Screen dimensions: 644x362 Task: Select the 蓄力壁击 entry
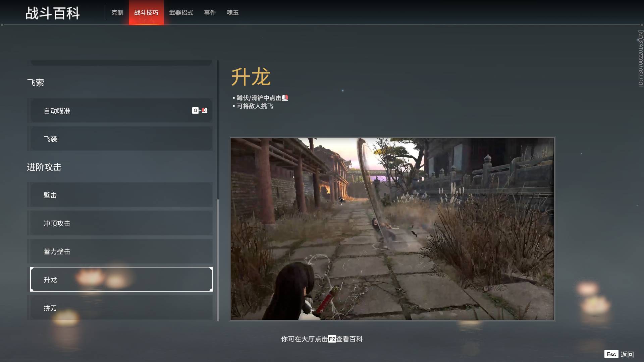click(121, 251)
